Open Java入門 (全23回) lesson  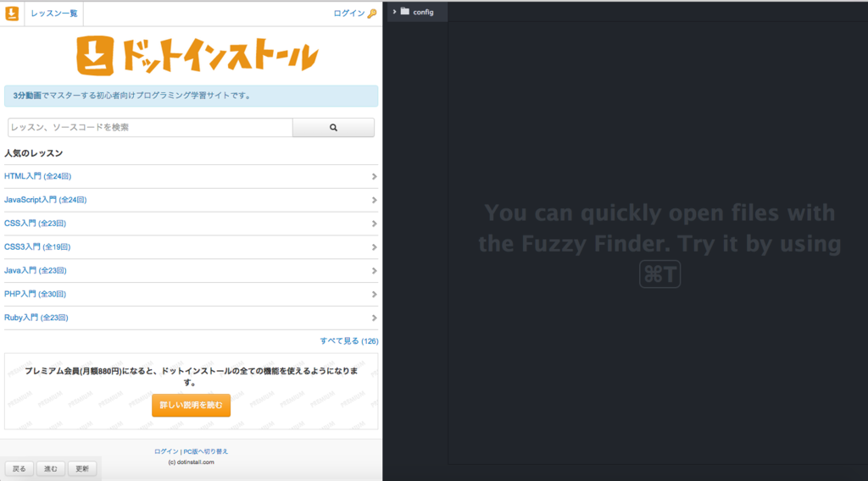[x=36, y=270]
